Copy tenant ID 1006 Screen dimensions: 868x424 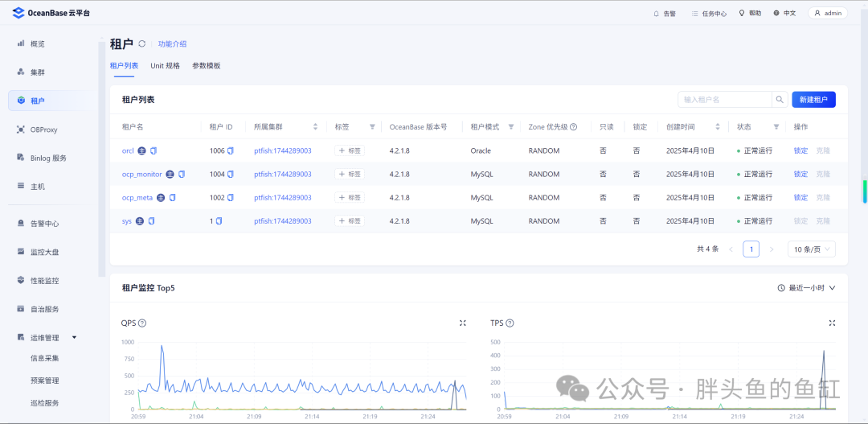pos(231,150)
